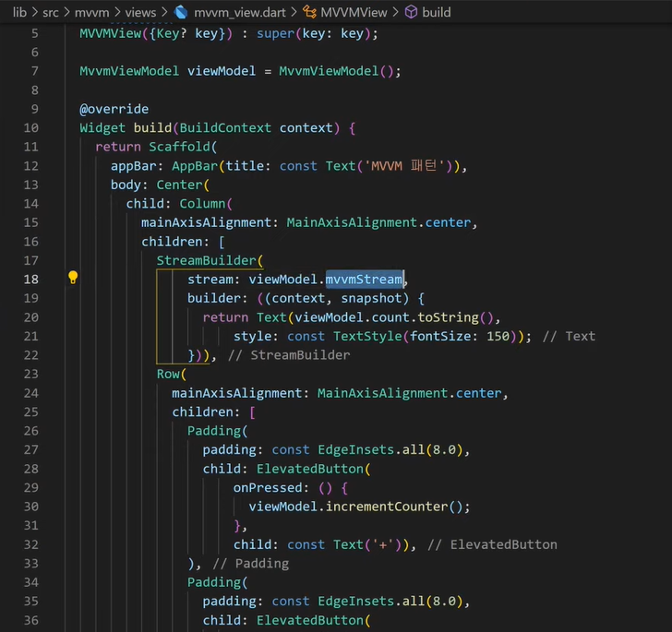Screen dimensions: 672x632
Task: Click line number 10 in gutter
Action: 30,127
